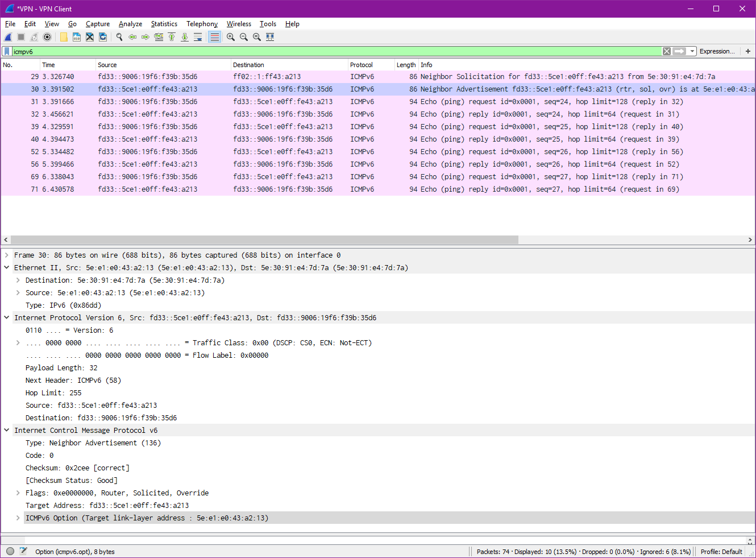Go forward in packet history

(146, 37)
